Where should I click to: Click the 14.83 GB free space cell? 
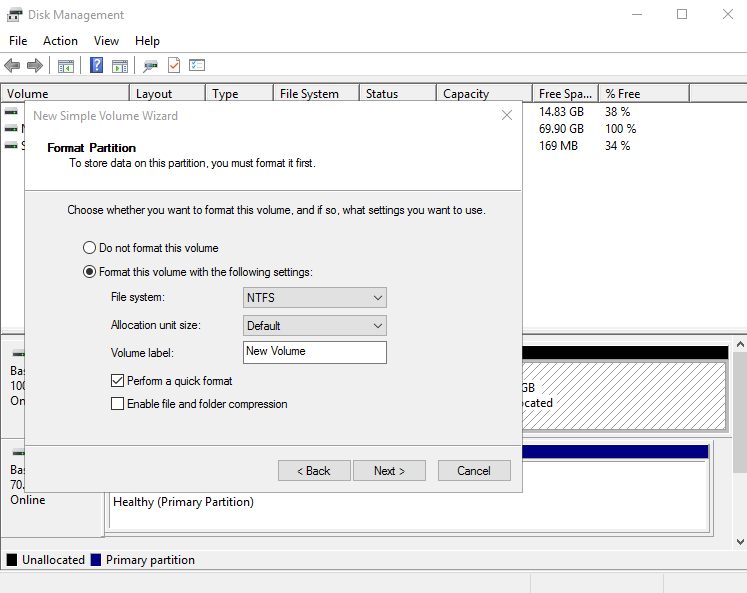point(561,112)
